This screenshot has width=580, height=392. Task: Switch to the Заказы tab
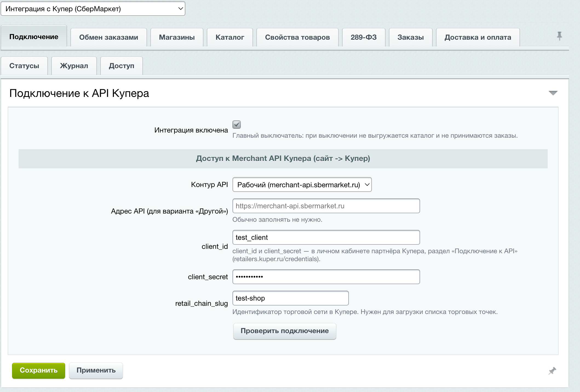point(410,37)
